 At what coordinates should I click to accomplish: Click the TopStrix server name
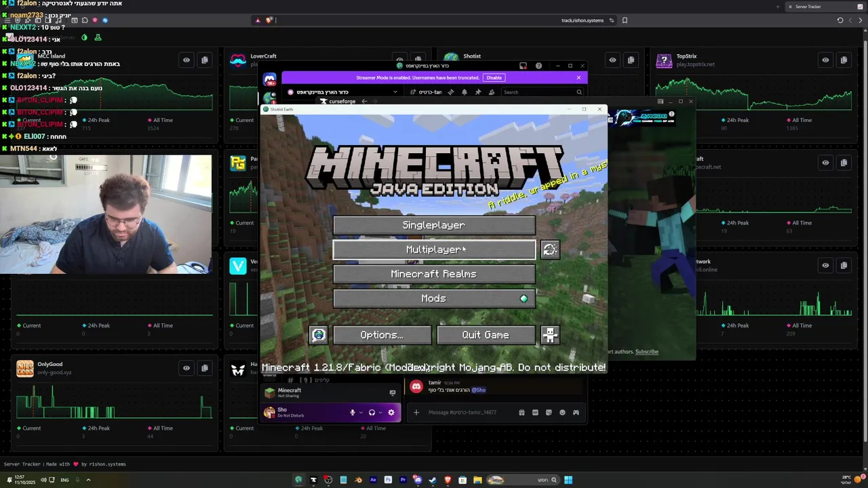[x=686, y=56]
